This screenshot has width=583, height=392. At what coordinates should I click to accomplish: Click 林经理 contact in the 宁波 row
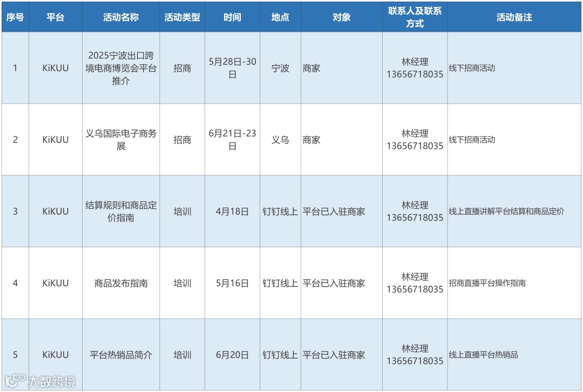tap(415, 68)
